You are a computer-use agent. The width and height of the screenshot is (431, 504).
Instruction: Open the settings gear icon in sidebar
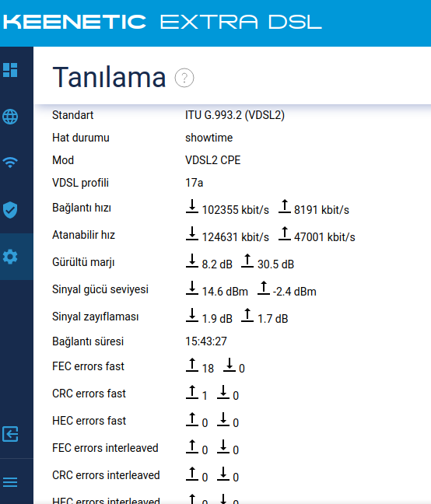(x=10, y=257)
